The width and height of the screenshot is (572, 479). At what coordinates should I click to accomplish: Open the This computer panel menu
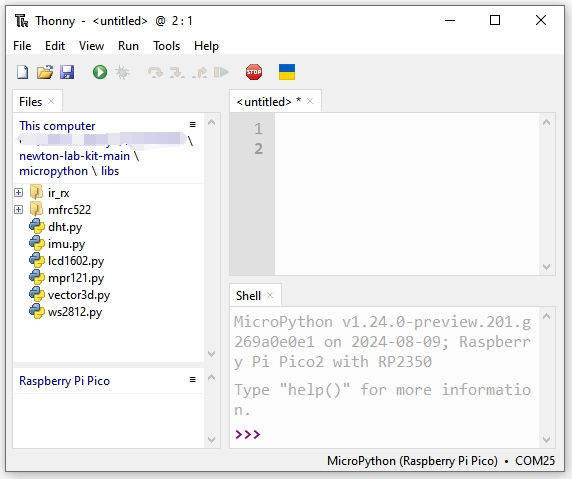click(193, 125)
